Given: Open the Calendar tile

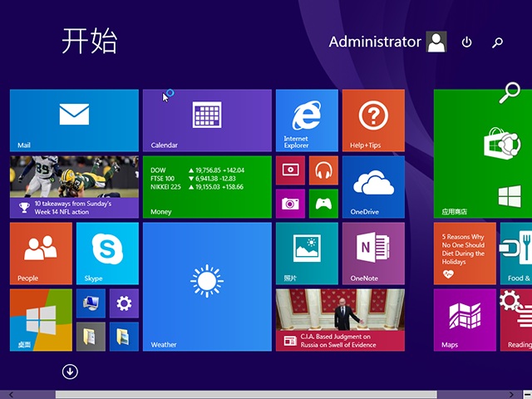Looking at the screenshot, I should click(207, 121).
